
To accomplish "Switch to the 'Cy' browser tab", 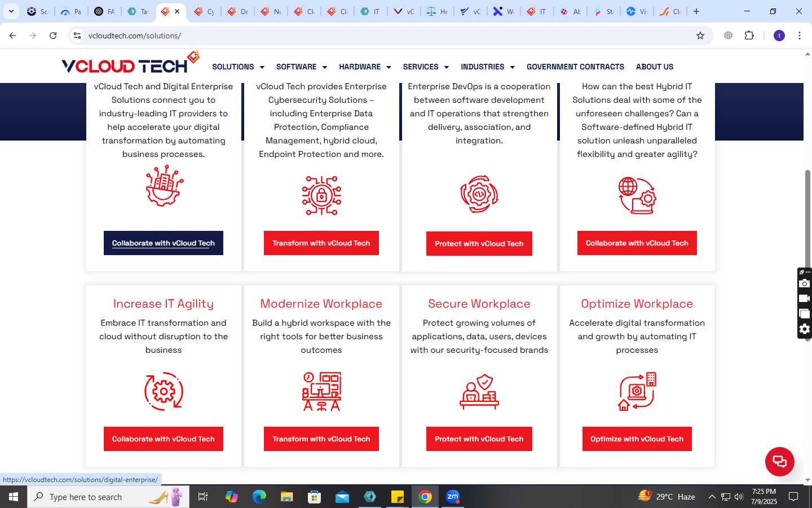I will [204, 11].
